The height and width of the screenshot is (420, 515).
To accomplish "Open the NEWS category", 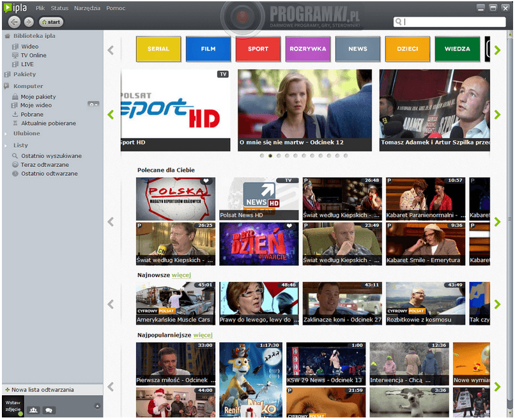I will click(x=358, y=49).
